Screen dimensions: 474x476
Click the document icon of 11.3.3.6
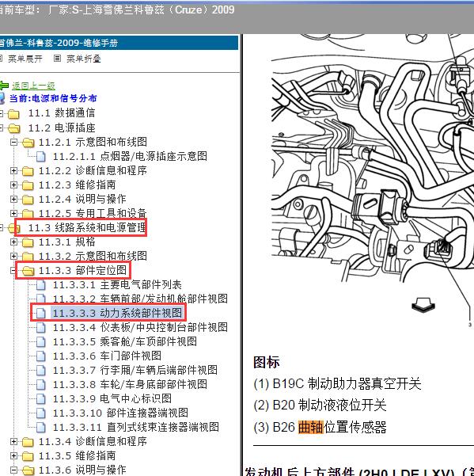[40, 356]
